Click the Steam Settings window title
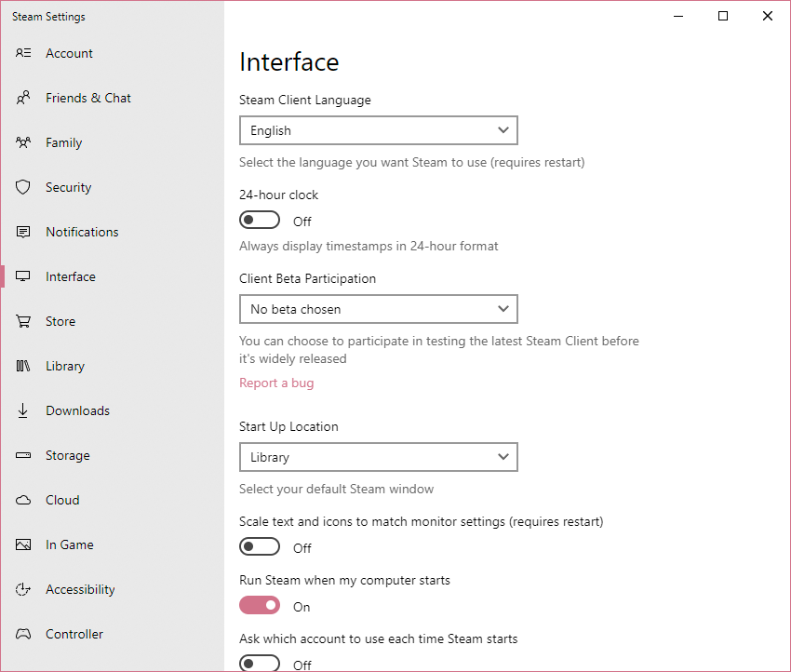791x672 pixels. pos(48,17)
